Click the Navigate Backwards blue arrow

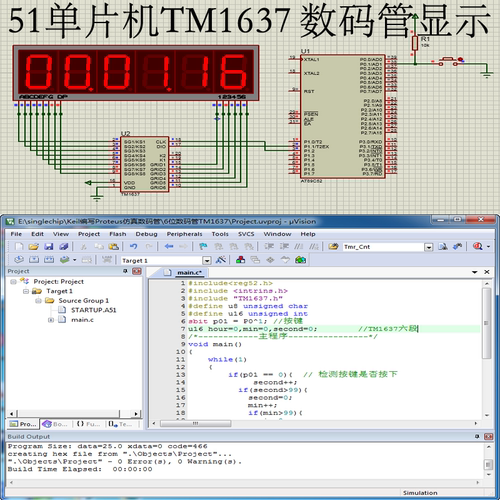click(x=169, y=246)
